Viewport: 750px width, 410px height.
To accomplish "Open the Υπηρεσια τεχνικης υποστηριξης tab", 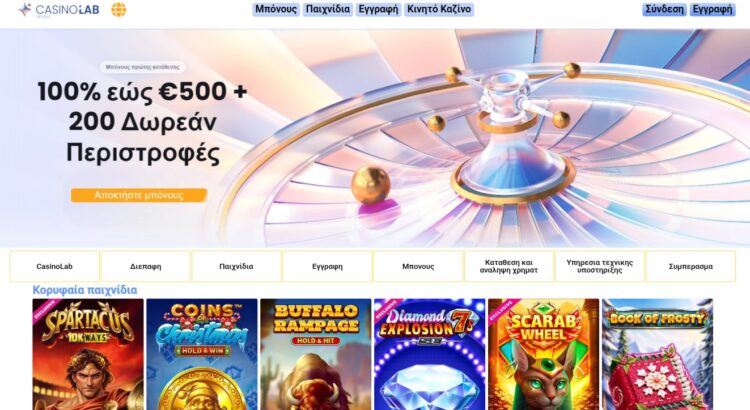I will pyautogui.click(x=599, y=266).
